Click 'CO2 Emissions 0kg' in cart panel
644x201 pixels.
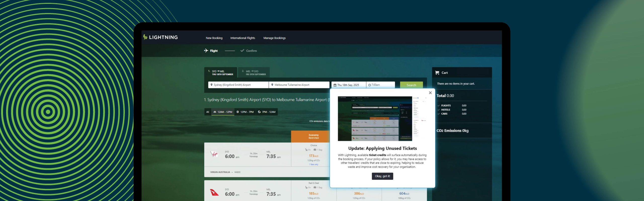coord(452,131)
